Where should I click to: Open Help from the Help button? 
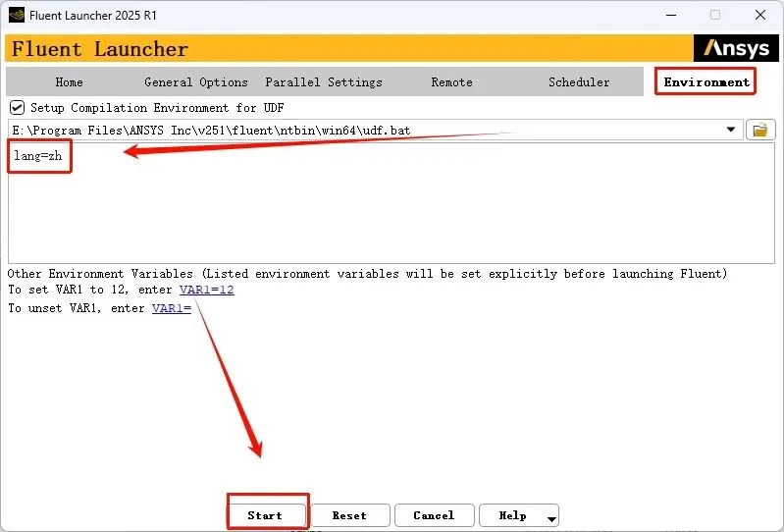pos(512,515)
